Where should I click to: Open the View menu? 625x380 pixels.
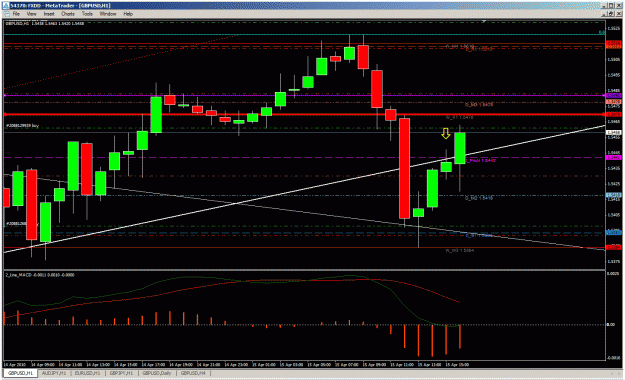tap(31, 14)
